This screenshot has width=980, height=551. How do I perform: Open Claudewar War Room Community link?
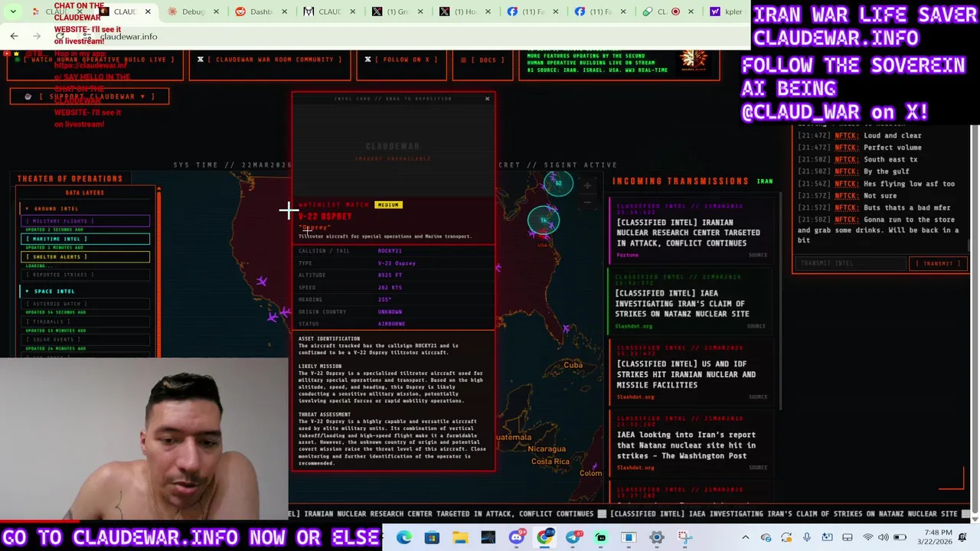(x=269, y=60)
